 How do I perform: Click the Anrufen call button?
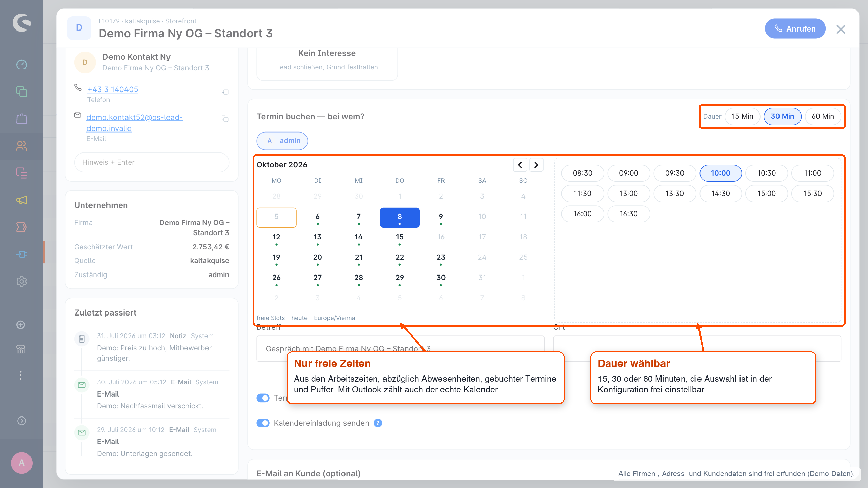pos(795,29)
